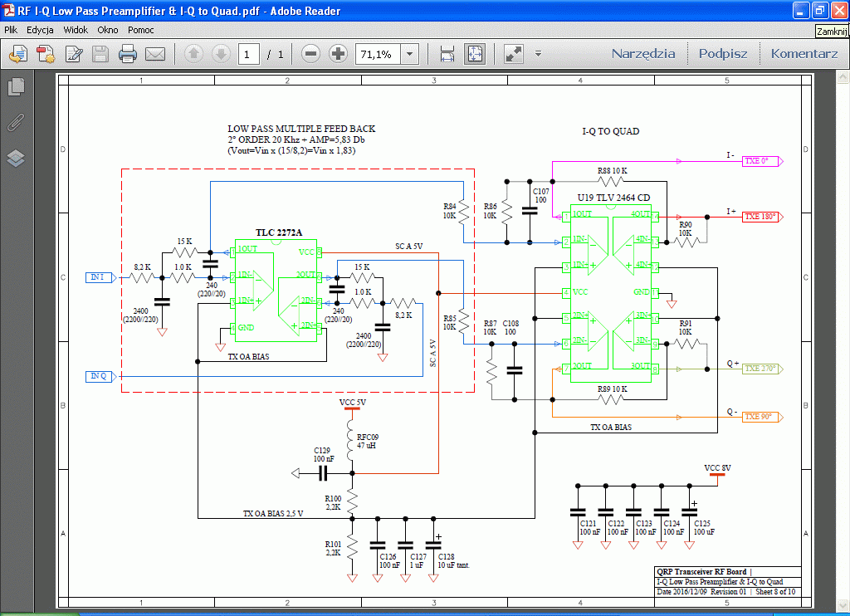Open the layers panel in sidebar
This screenshot has width=850, height=616.
click(x=16, y=158)
